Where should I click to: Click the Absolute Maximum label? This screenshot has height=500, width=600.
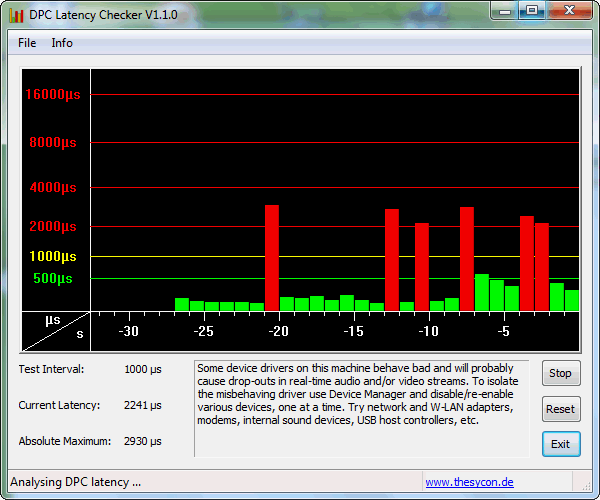point(65,441)
